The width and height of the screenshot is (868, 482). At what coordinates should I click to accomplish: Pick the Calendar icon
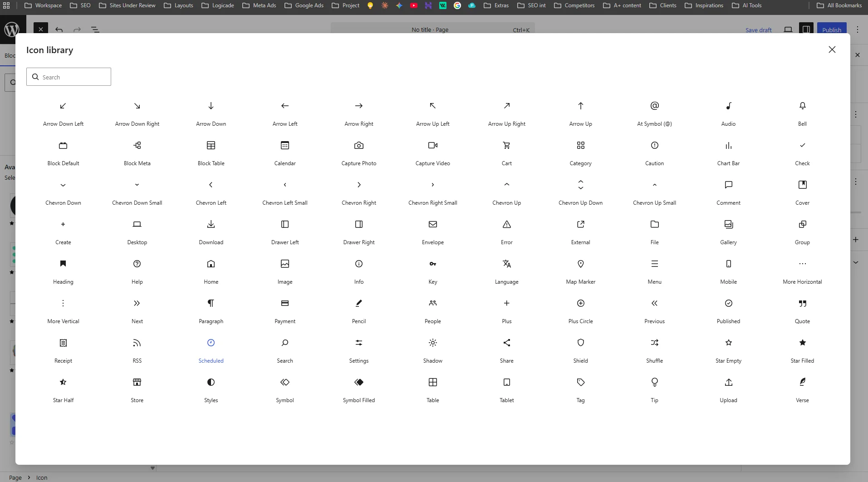285,145
